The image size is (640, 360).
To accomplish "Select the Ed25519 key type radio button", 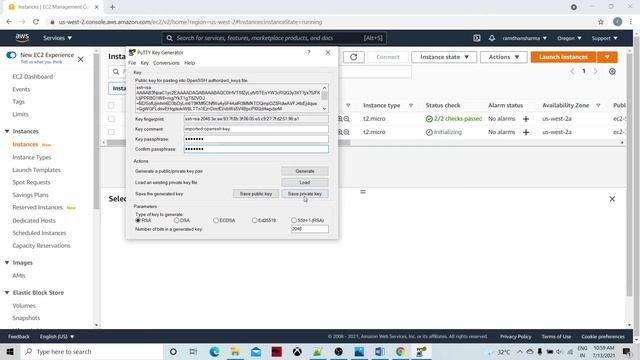I will [x=254, y=220].
